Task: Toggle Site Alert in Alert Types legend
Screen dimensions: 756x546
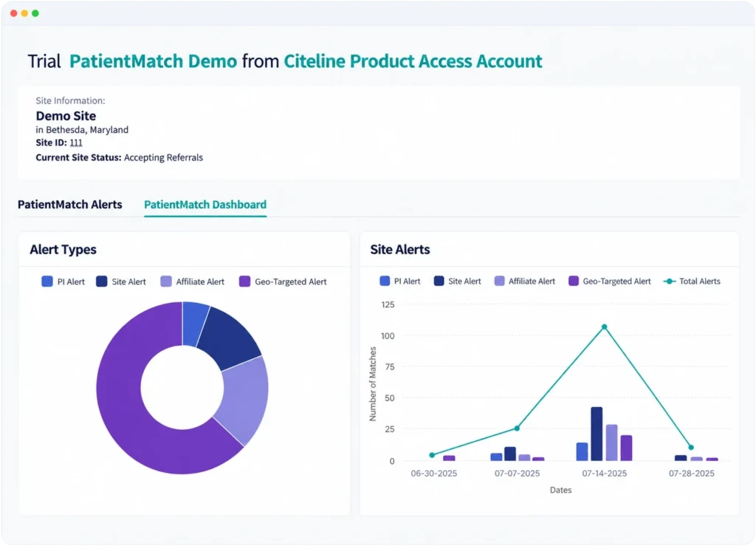Action: [121, 281]
